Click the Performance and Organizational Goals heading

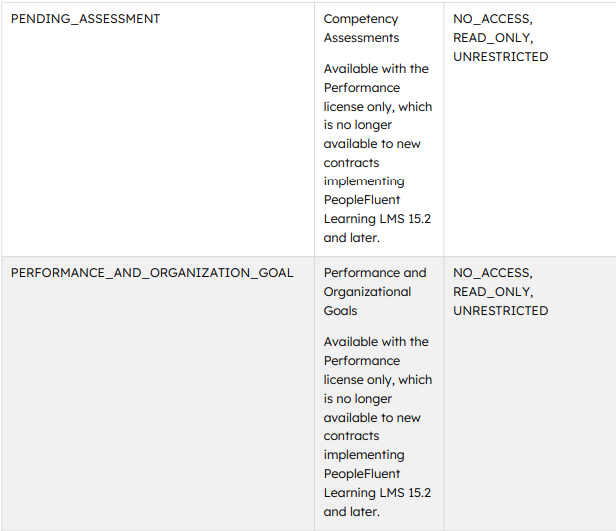[x=374, y=291]
